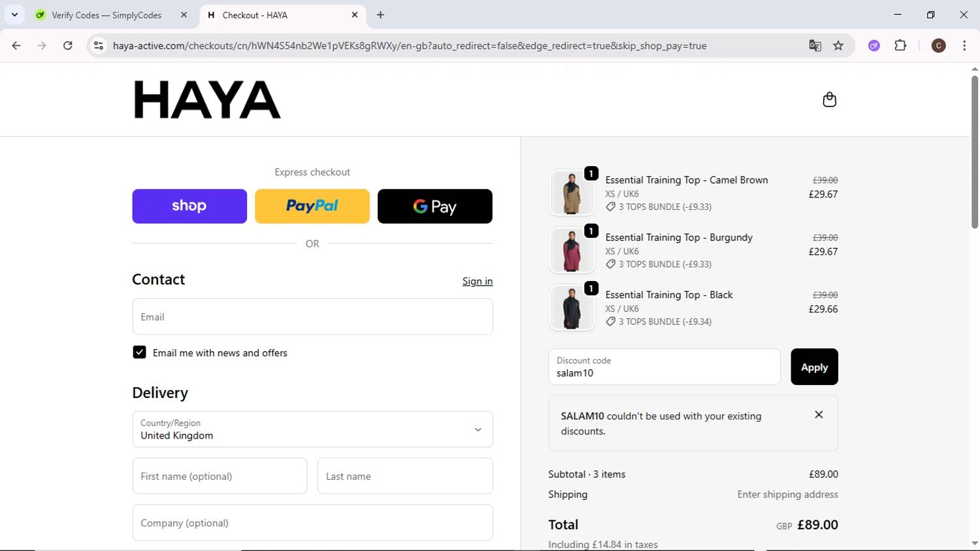This screenshot has width=980, height=551.
Task: Bookmark this page with the star icon
Action: pos(838,46)
